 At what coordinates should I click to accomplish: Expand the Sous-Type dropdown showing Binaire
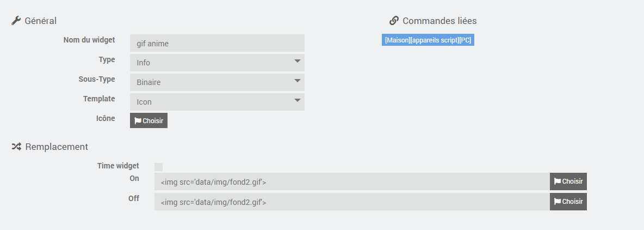pos(217,82)
